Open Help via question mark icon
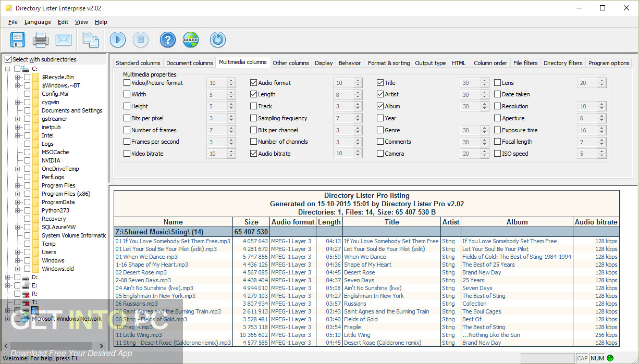639x364 pixels. pyautogui.click(x=168, y=40)
